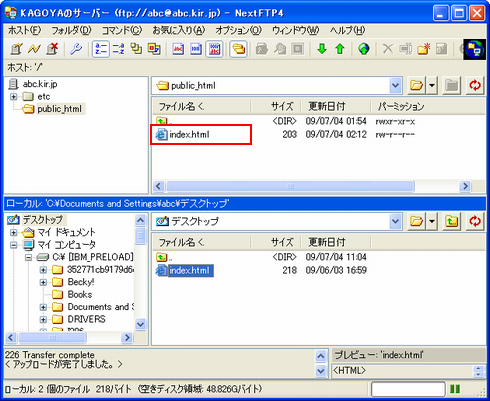Click host pane refresh red arrows icon
Screen dimensions: 490x401
[475, 85]
